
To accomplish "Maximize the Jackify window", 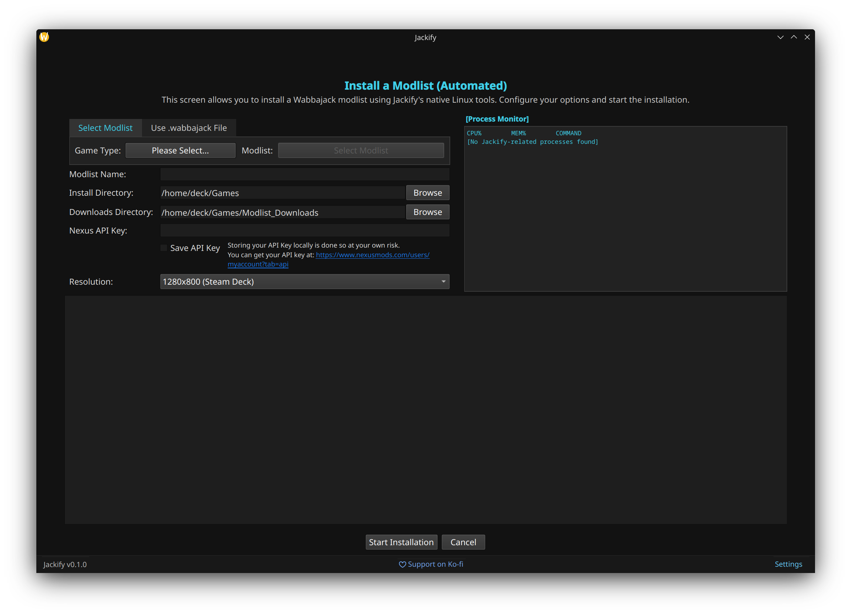I will click(794, 37).
